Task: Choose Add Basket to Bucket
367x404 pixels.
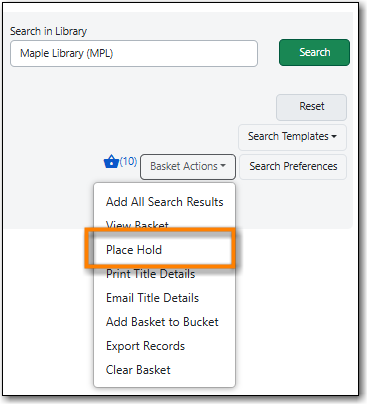Action: pos(162,322)
